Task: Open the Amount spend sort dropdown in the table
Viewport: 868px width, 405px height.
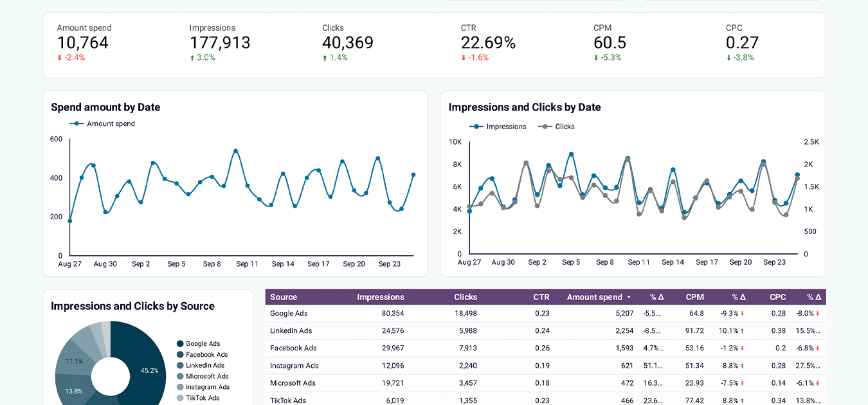Action: [x=628, y=297]
